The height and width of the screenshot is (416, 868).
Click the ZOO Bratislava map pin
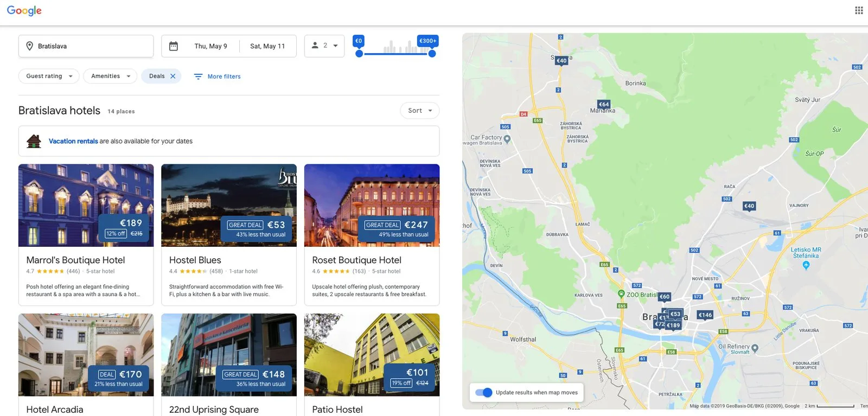coord(621,294)
